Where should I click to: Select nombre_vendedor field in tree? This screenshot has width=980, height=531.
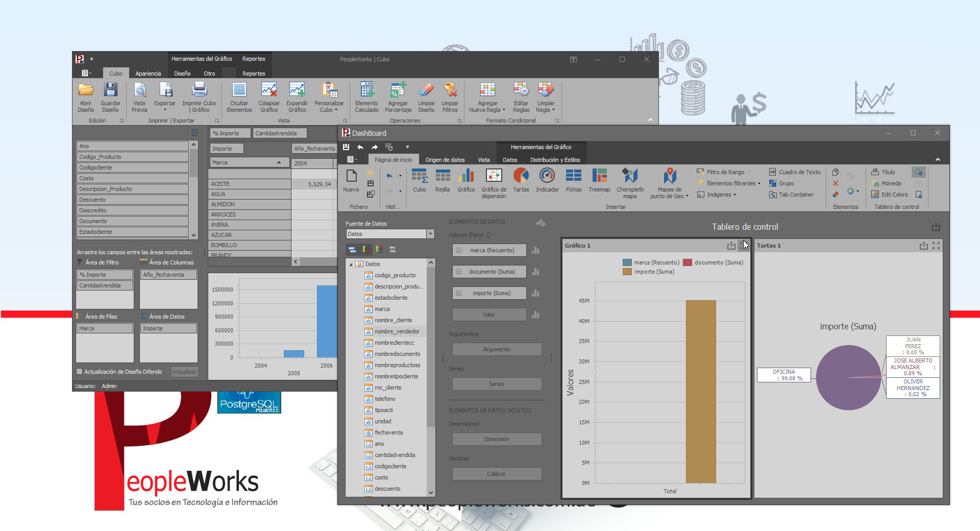tap(397, 331)
